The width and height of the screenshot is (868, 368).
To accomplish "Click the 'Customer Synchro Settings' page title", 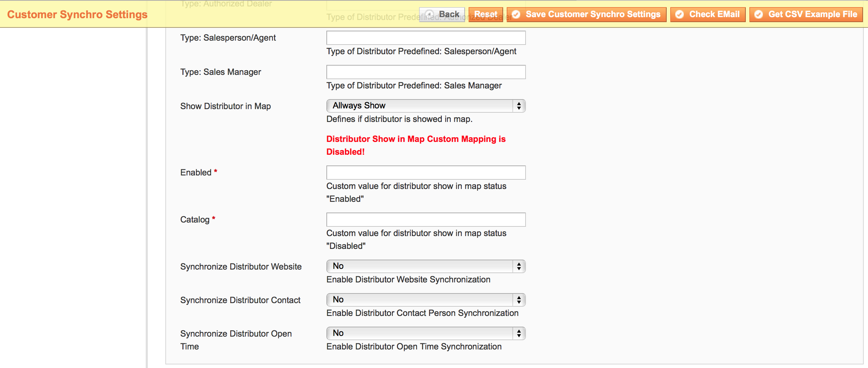I will point(77,15).
